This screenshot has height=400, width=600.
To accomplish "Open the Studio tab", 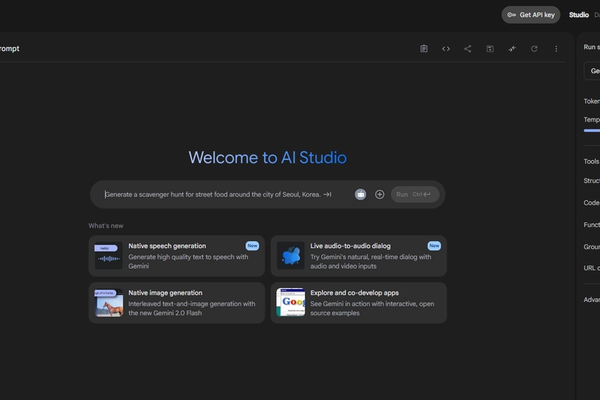I will [579, 15].
